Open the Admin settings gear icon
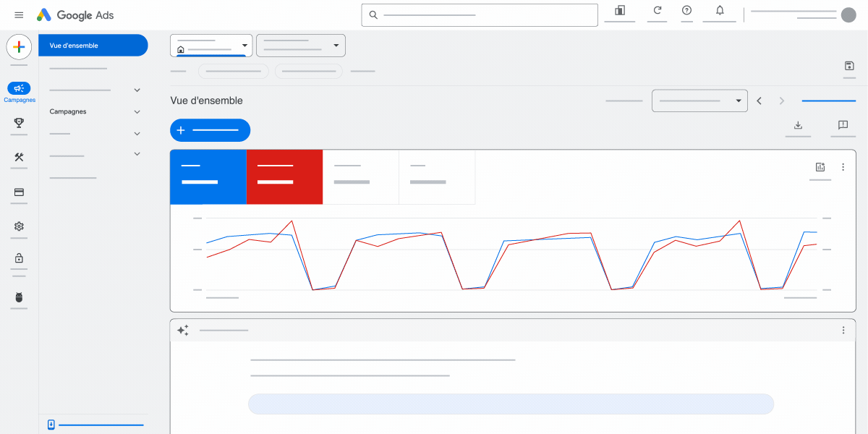868x434 pixels. tap(19, 226)
